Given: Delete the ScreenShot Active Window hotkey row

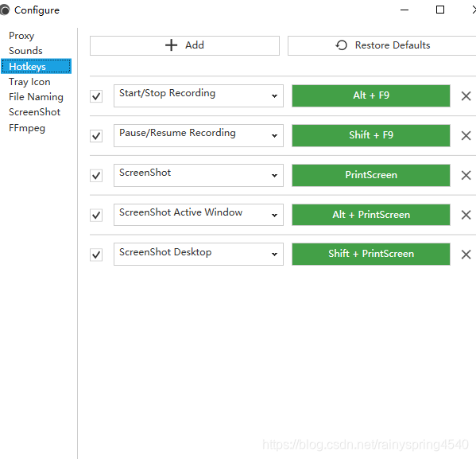Looking at the screenshot, I should click(x=466, y=215).
